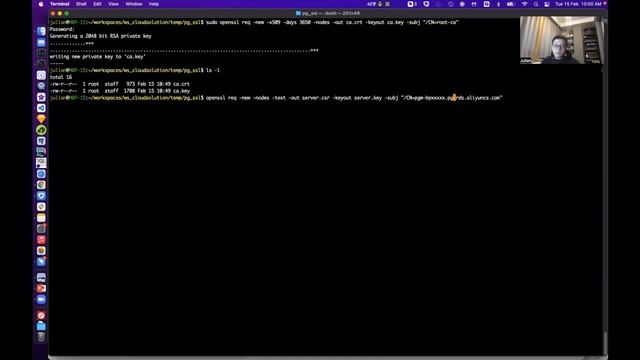Viewport: 640px width, 360px height.
Task: Open the purple star app in Dock
Action: pyautogui.click(x=41, y=97)
